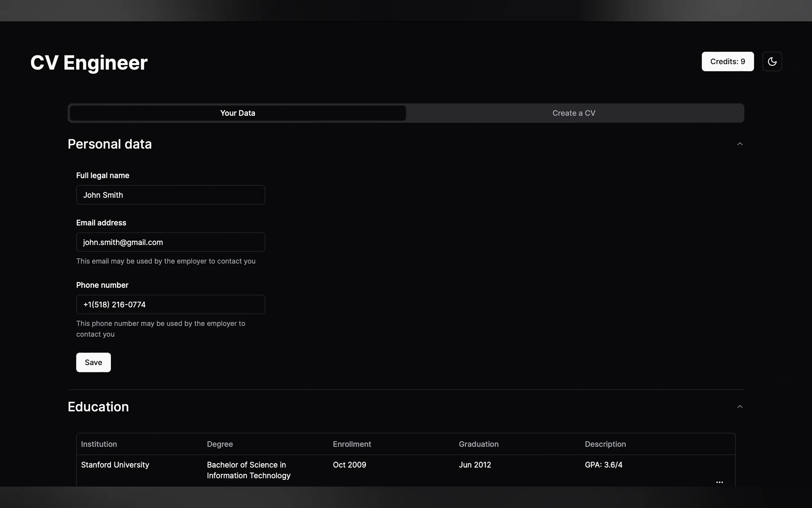Select the Stanford University table cell
812x508 pixels.
pos(115,465)
